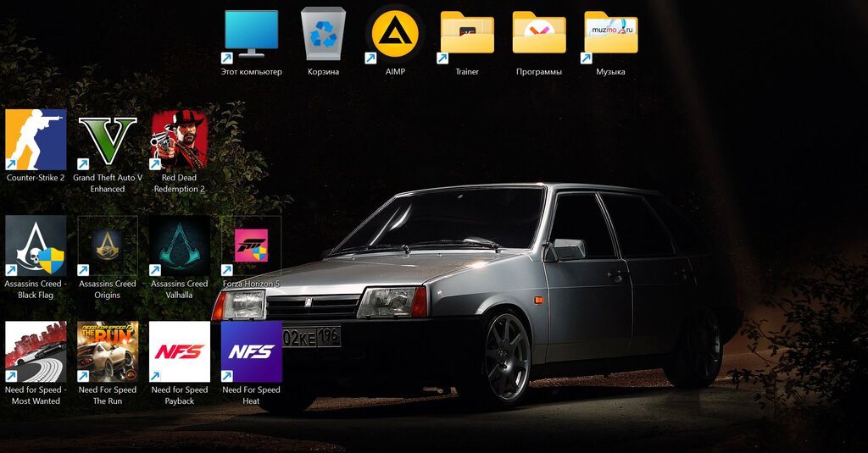This screenshot has height=453, width=868.
Task: Click the Assassins Creed Valhalla icon
Action: 180,246
